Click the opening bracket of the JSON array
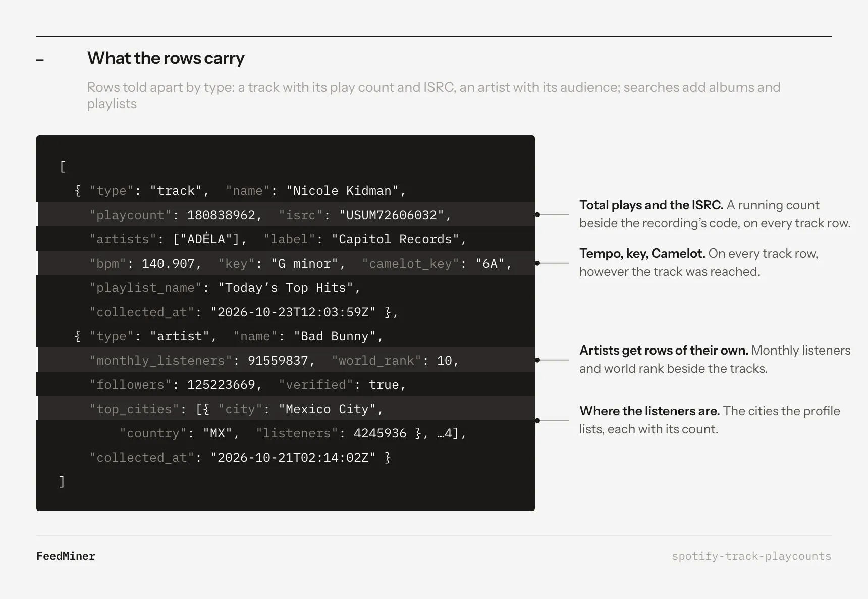 [x=63, y=167]
